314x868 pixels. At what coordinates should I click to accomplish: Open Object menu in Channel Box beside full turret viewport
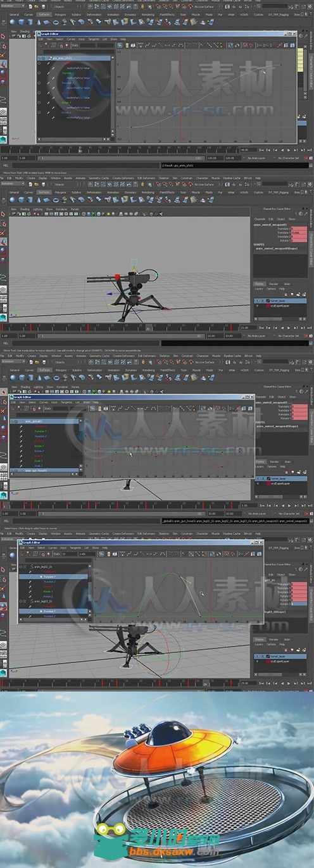[280, 219]
